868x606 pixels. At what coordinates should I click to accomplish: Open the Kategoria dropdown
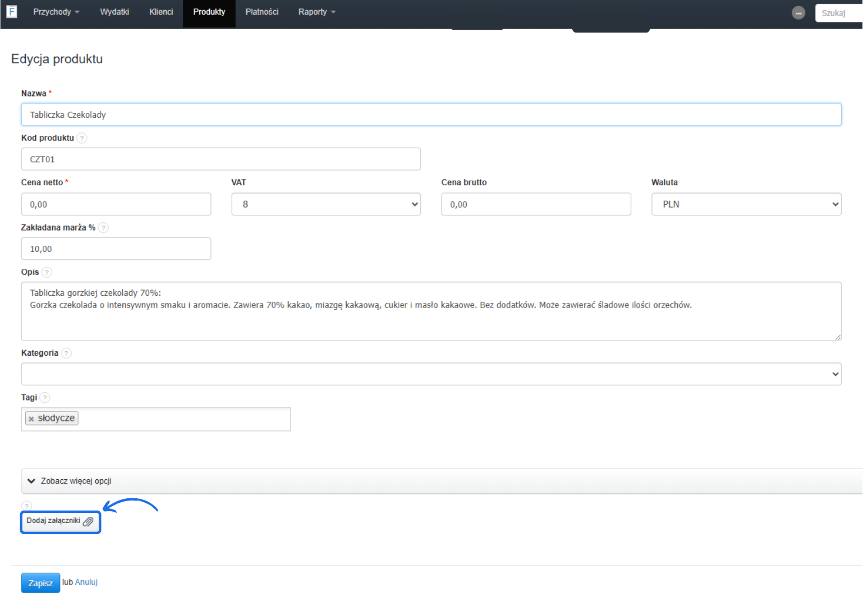tap(431, 374)
